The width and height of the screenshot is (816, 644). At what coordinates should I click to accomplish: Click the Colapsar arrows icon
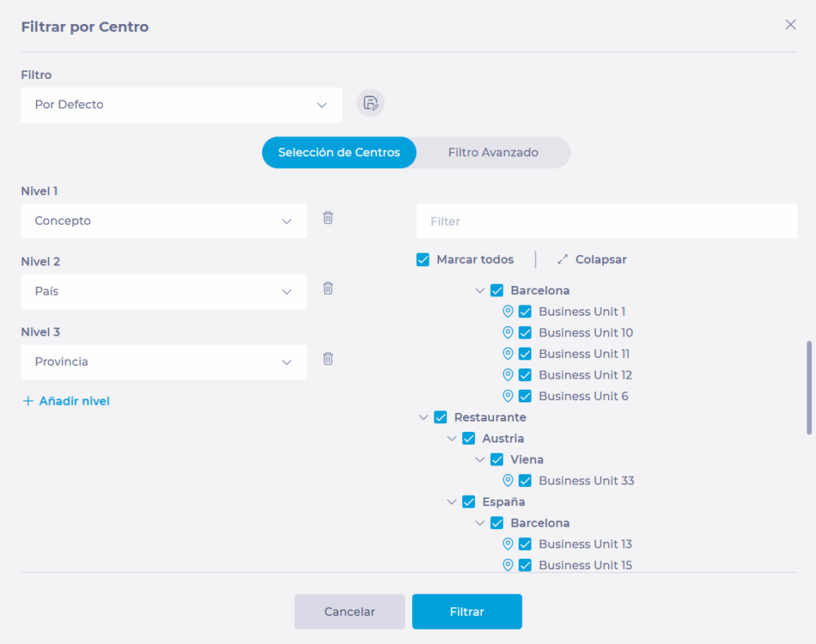pyautogui.click(x=563, y=260)
